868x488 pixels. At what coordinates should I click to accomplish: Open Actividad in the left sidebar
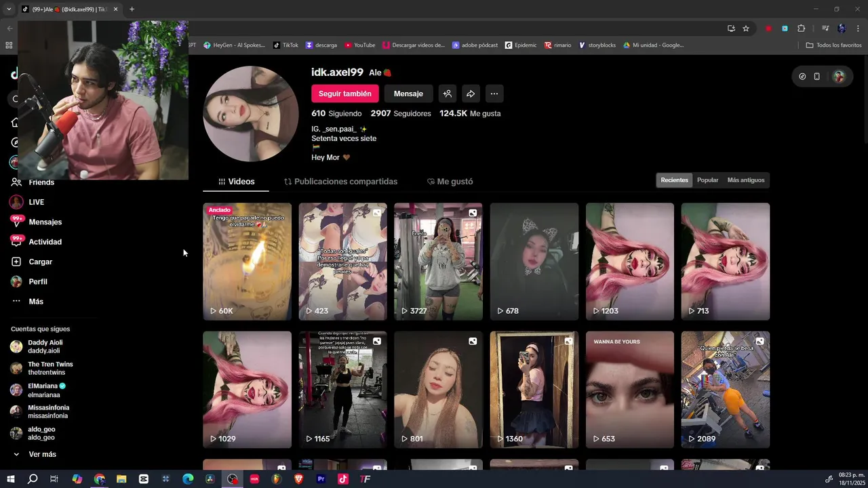(x=45, y=242)
